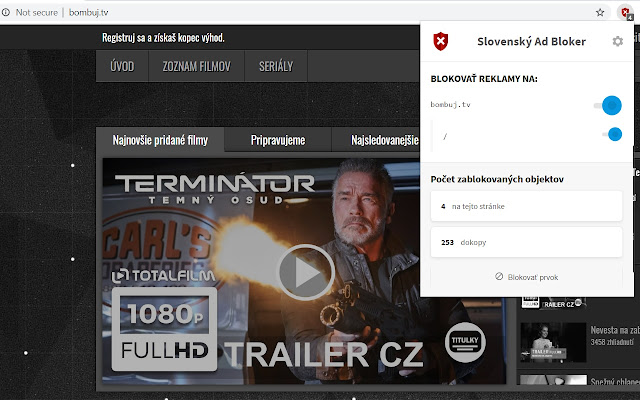Image resolution: width=640 pixels, height=400 pixels.
Task: Click the Ad Bloker extension toolbar icon
Action: 625,12
